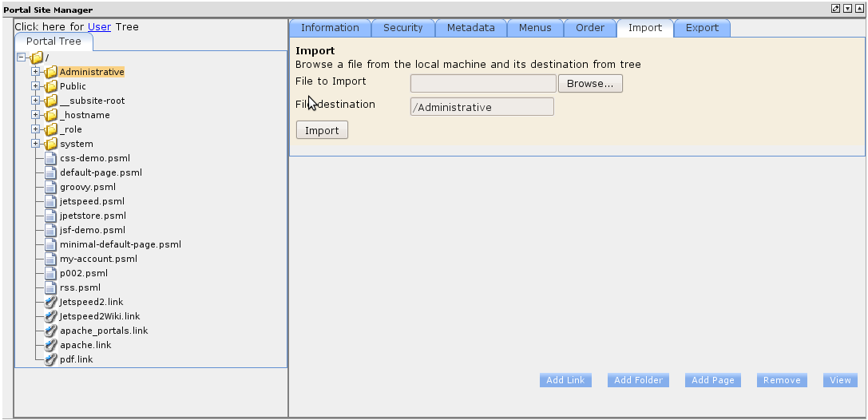The image size is (868, 420).
Task: Click the Public folder icon
Action: tap(50, 86)
